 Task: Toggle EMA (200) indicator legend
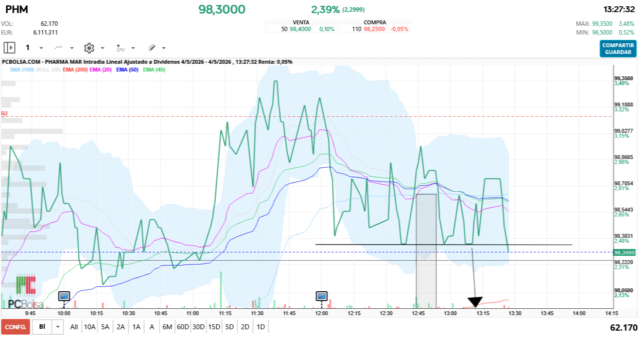[75, 70]
